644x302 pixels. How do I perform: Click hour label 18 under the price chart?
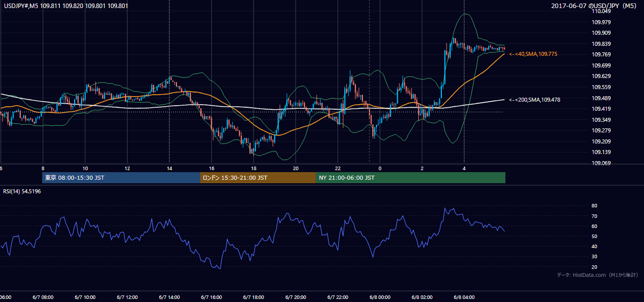[x=254, y=168]
